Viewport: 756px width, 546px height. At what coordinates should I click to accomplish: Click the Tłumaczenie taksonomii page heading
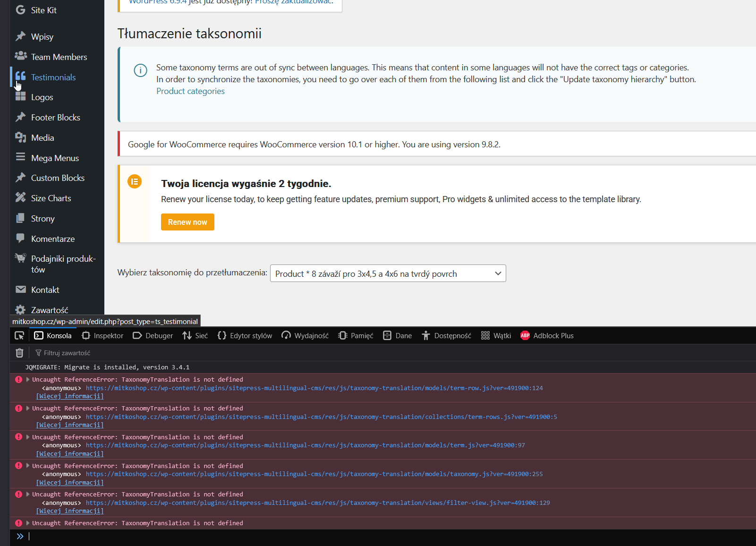click(x=189, y=34)
